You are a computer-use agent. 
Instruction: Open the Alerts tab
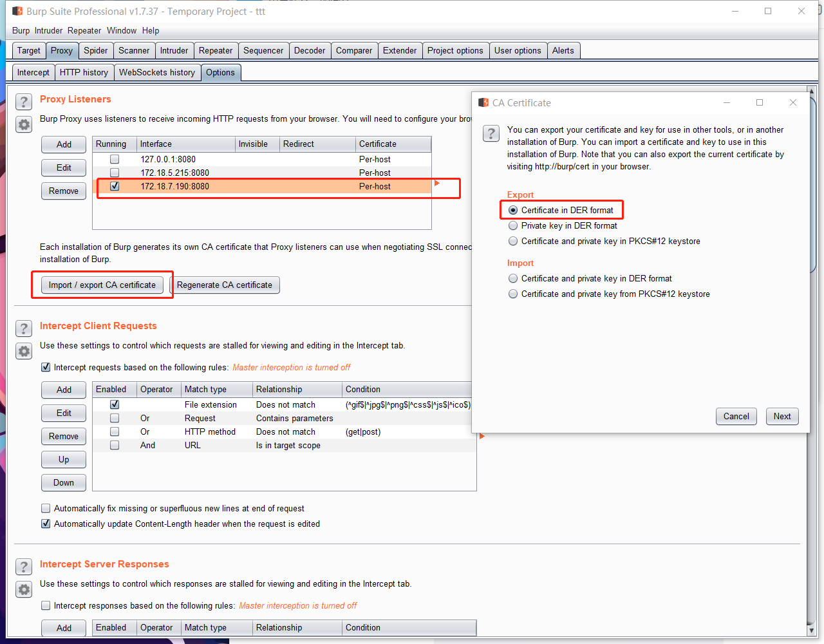pos(563,50)
